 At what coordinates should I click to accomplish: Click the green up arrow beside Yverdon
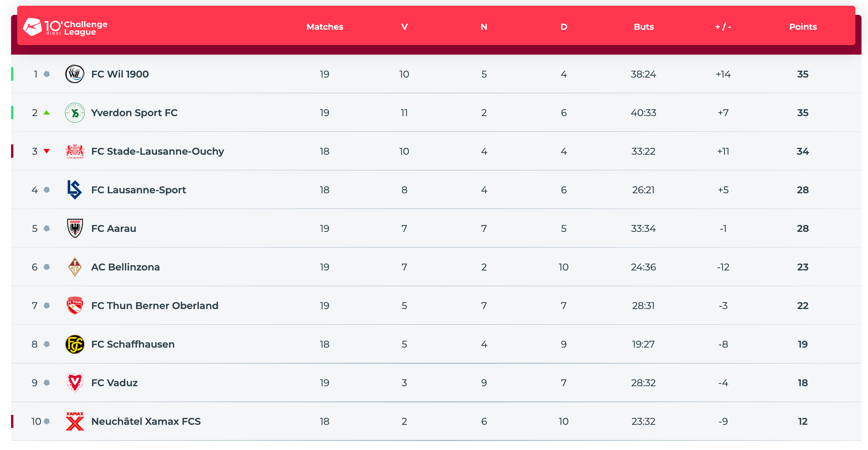point(47,113)
